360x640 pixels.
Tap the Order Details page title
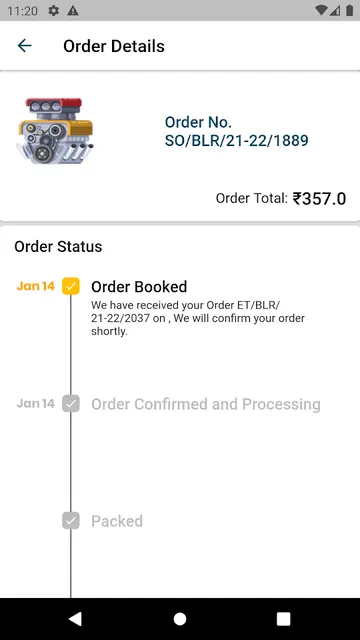pos(114,46)
